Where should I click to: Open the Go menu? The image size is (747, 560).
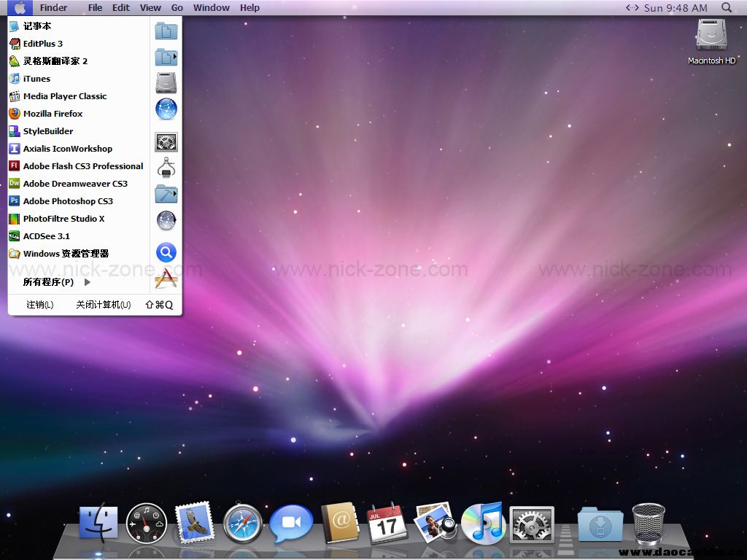[177, 7]
